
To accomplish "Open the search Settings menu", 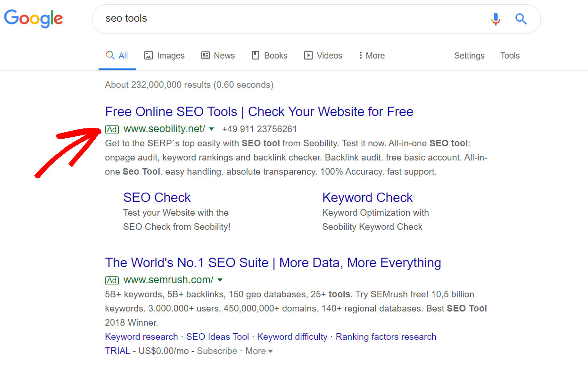I will [x=469, y=56].
